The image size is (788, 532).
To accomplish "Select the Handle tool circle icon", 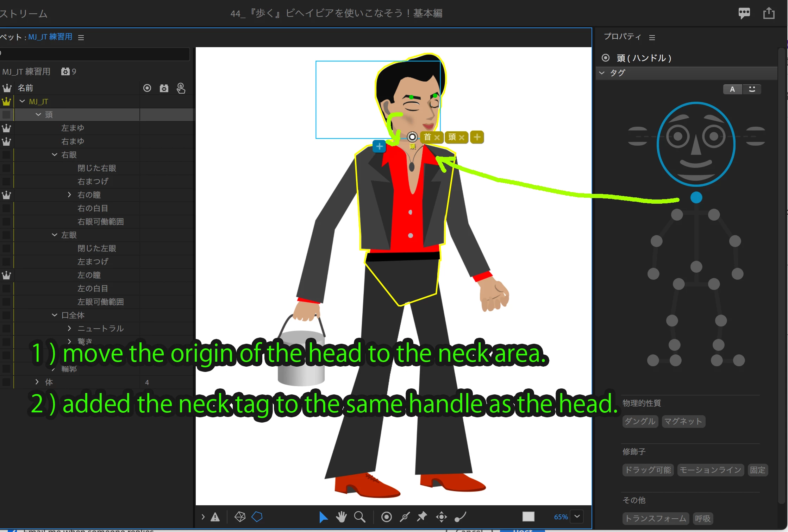I will pyautogui.click(x=386, y=517).
